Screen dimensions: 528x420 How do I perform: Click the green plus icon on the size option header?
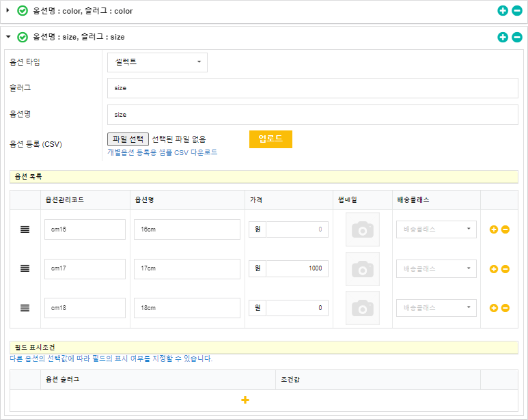point(503,37)
